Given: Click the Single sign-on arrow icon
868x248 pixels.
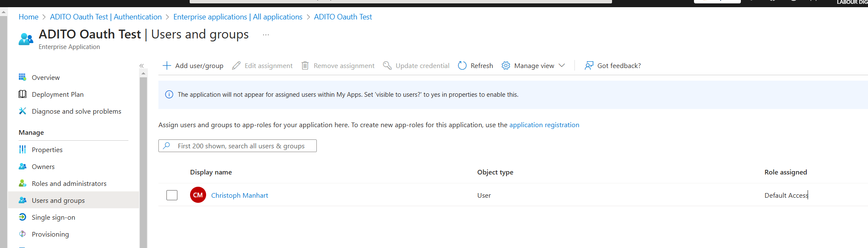Looking at the screenshot, I should (x=22, y=217).
